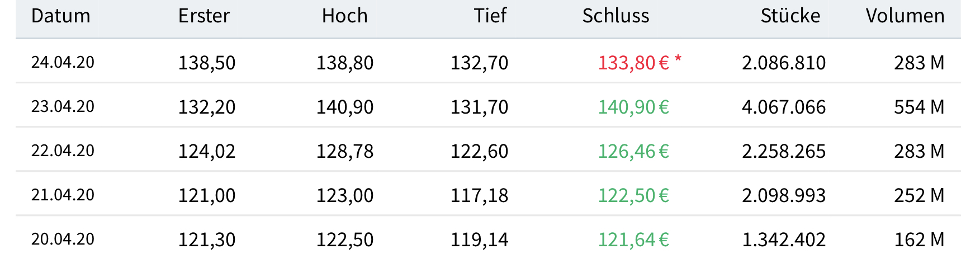Click the Datum column header
This screenshot has height=258, width=980.
(x=60, y=16)
